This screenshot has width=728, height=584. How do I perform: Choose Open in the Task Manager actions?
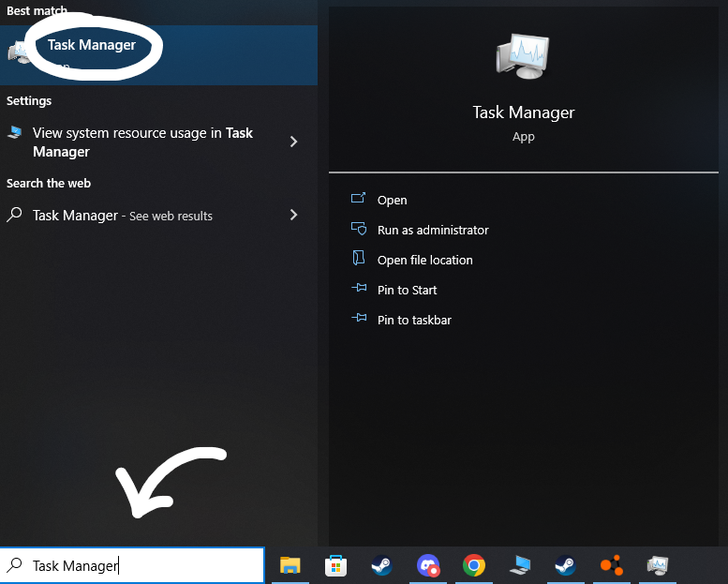click(392, 201)
